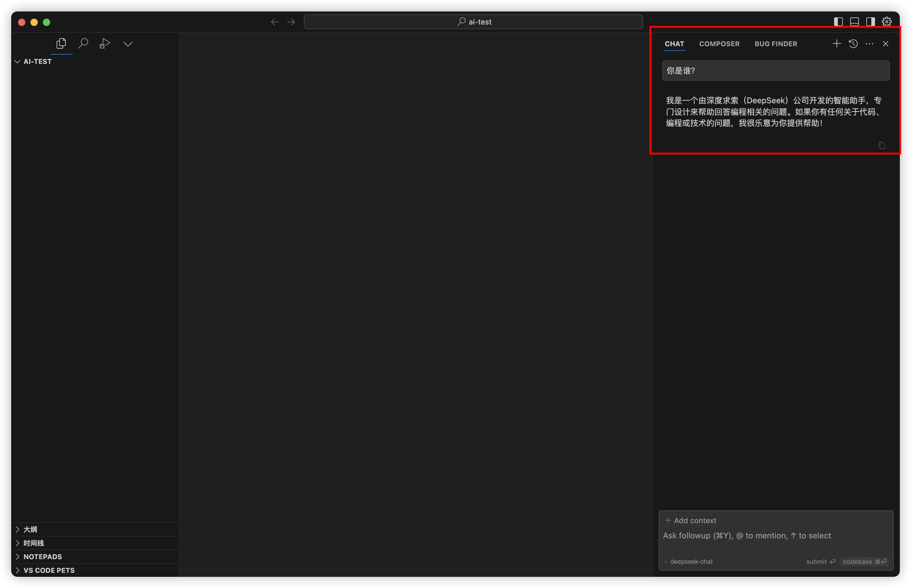Expand the 时间线 timeline section
Image resolution: width=911 pixels, height=588 pixels.
tap(96, 542)
